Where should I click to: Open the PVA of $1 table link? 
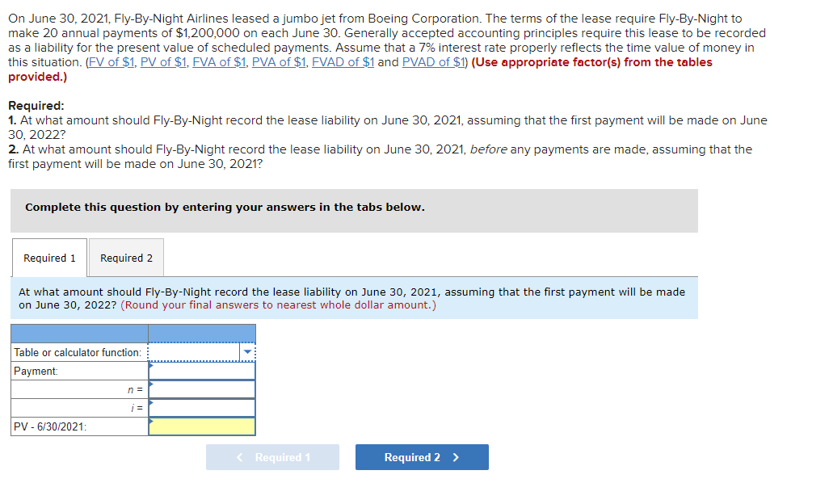280,61
